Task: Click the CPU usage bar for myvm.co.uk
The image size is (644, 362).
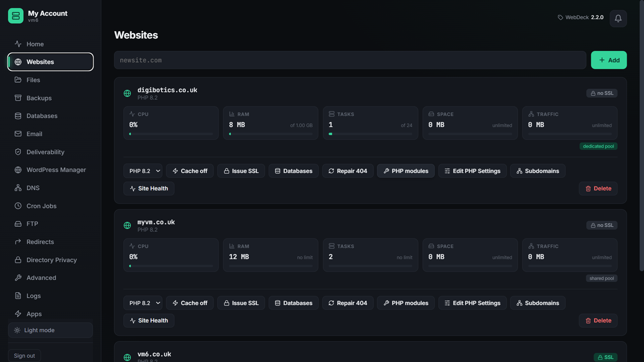Action: pos(171,266)
